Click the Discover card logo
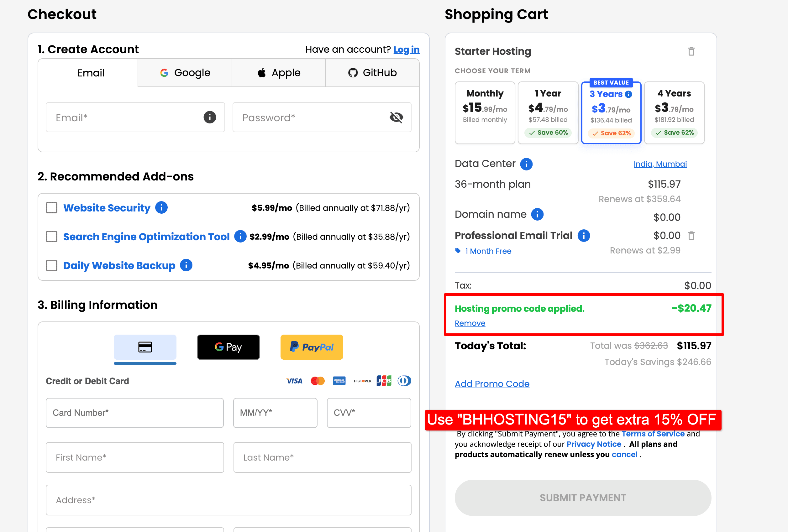This screenshot has height=532, width=788. [362, 381]
